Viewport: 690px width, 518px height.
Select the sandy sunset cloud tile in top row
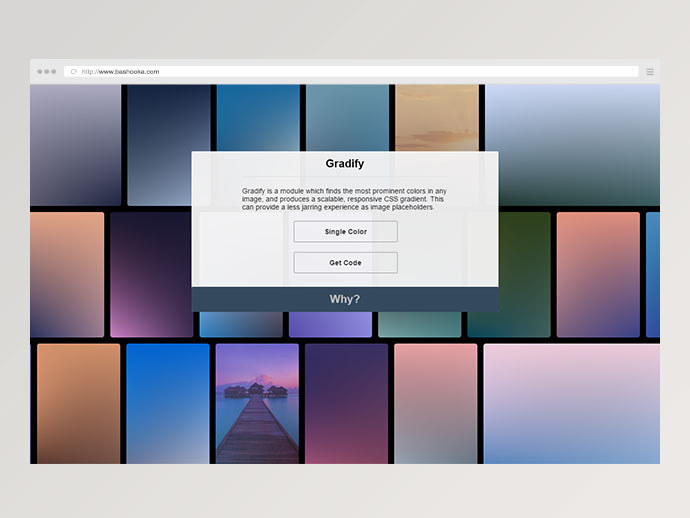pyautogui.click(x=437, y=118)
